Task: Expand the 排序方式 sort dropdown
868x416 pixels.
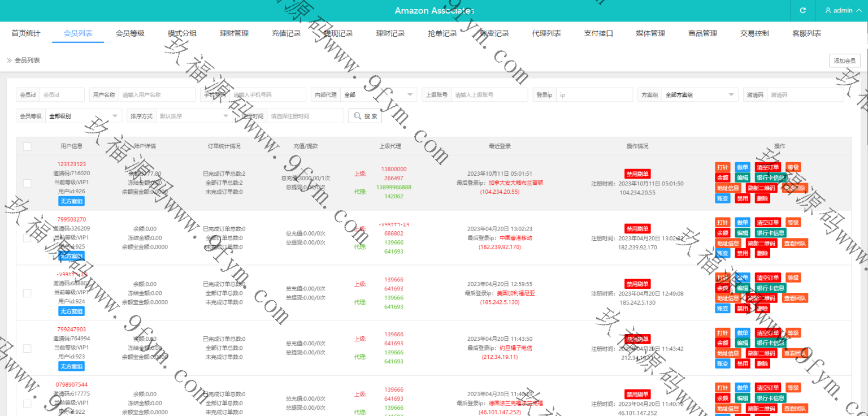Action: coord(193,116)
